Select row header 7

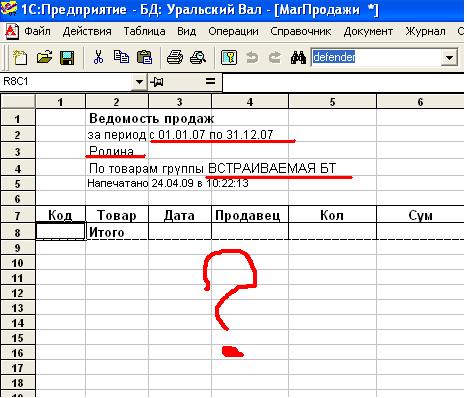[x=18, y=215]
